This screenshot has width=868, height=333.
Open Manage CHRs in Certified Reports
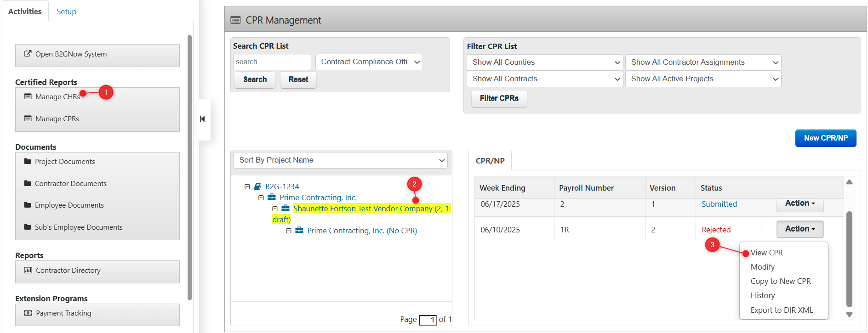(x=57, y=96)
